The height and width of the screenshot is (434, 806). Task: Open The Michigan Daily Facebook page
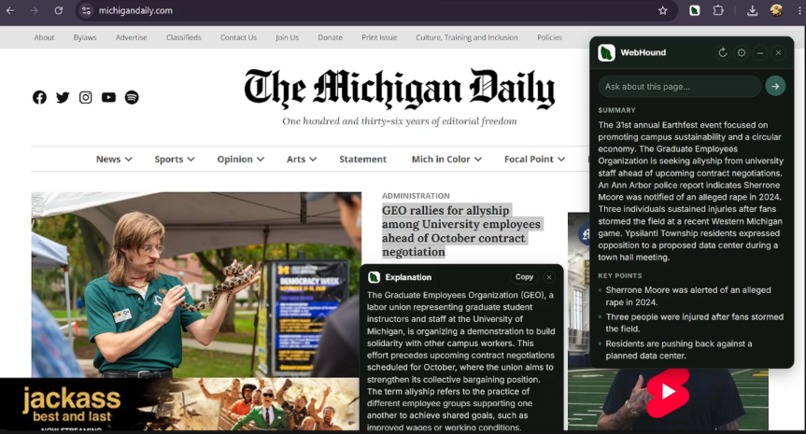tap(40, 97)
